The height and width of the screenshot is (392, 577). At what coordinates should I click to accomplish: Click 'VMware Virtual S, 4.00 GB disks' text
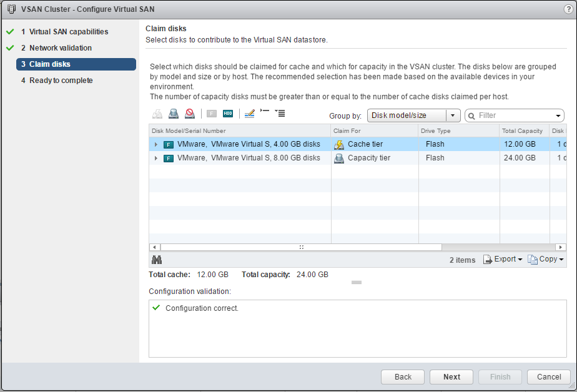point(265,144)
